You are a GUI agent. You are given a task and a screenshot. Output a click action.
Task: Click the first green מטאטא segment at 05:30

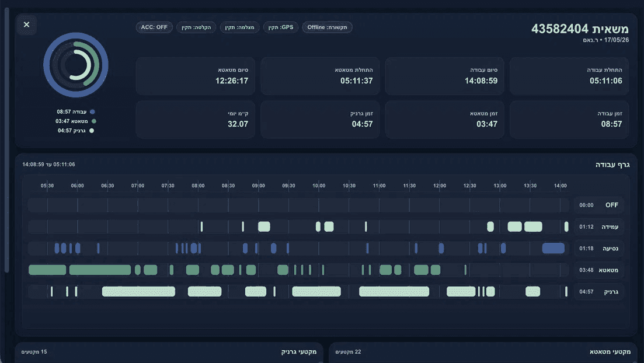[x=47, y=270]
